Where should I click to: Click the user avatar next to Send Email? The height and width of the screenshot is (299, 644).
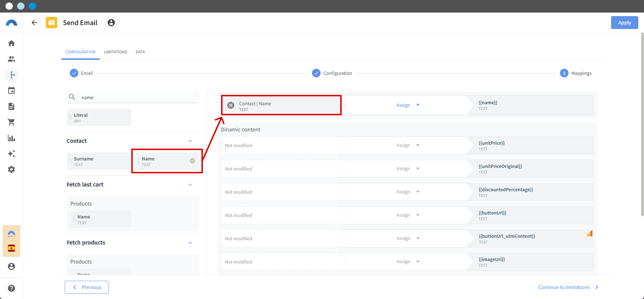[x=111, y=23]
